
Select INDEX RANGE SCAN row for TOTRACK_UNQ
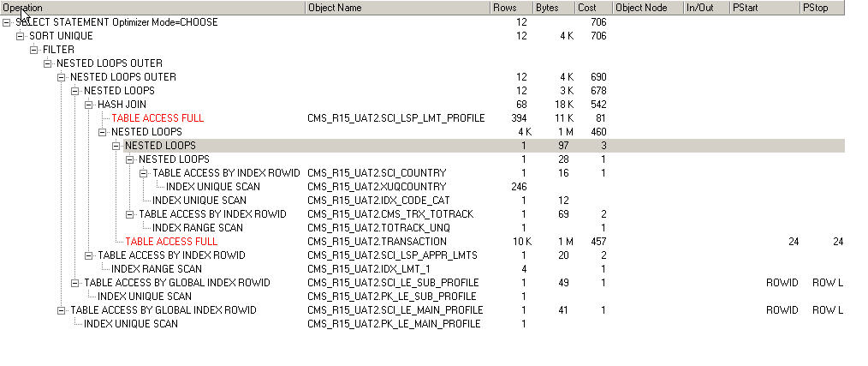click(x=197, y=228)
